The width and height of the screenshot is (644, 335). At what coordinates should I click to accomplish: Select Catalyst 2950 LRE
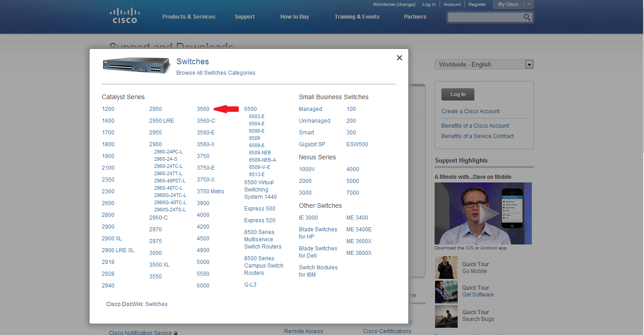[161, 121]
